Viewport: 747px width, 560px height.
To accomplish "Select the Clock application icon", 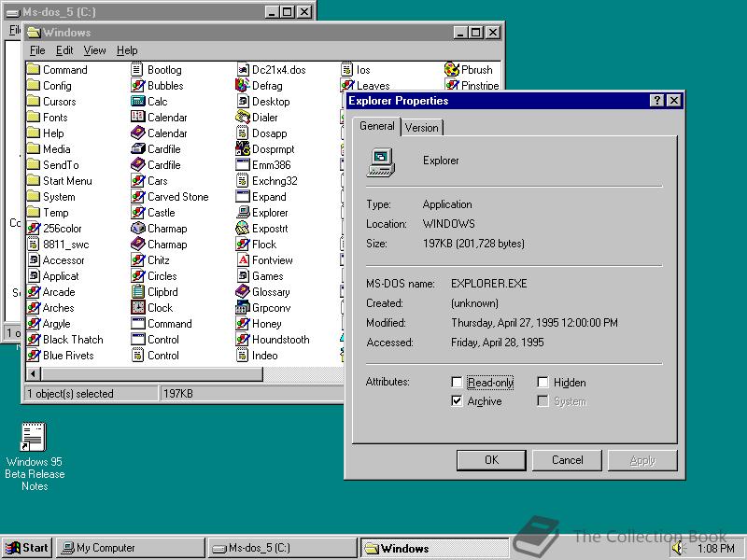I will pyautogui.click(x=137, y=308).
